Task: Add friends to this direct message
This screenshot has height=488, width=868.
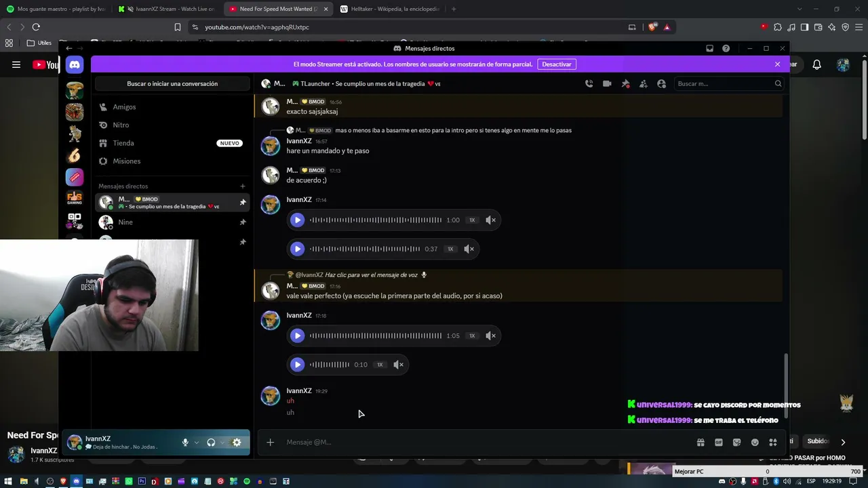Action: 644,83
